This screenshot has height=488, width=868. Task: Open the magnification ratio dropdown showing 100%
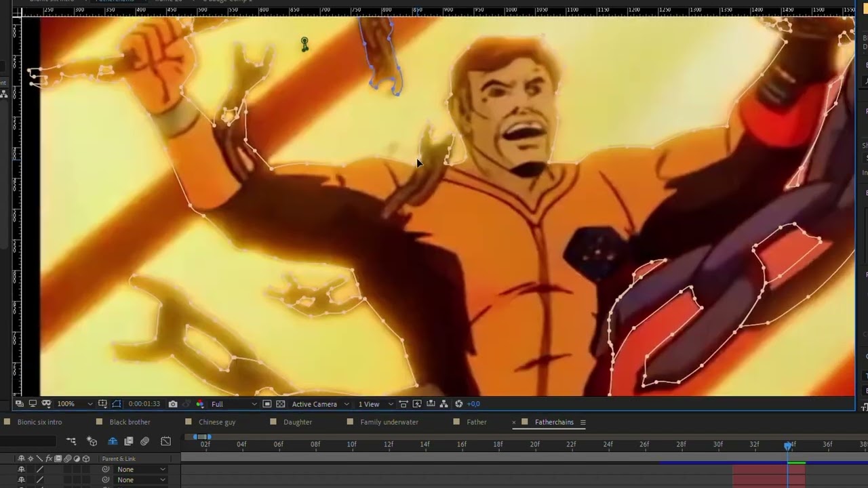pos(75,404)
